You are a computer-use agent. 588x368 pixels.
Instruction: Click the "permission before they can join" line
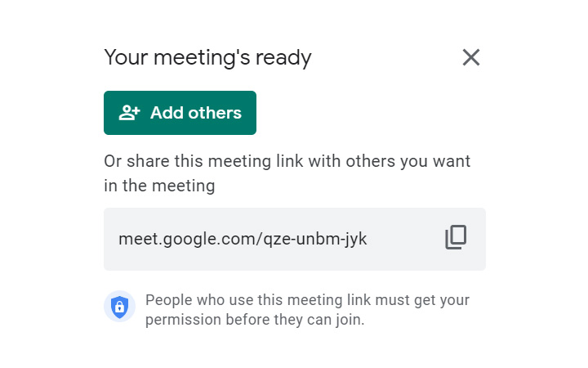[x=255, y=320]
